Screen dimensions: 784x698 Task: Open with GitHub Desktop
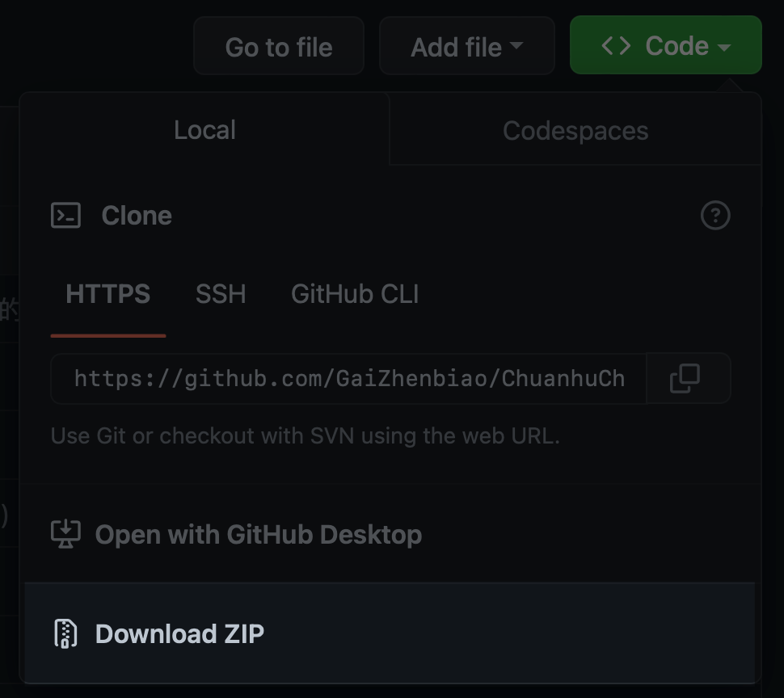(x=259, y=534)
